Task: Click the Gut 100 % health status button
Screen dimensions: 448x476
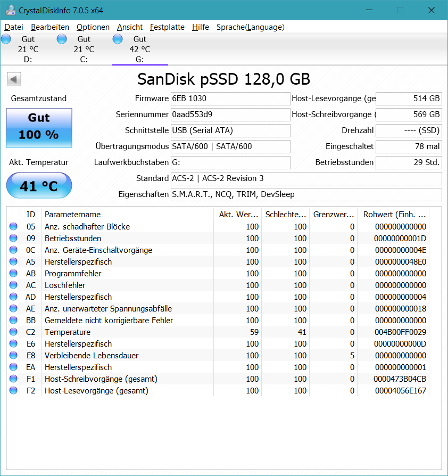Action: pos(39,128)
